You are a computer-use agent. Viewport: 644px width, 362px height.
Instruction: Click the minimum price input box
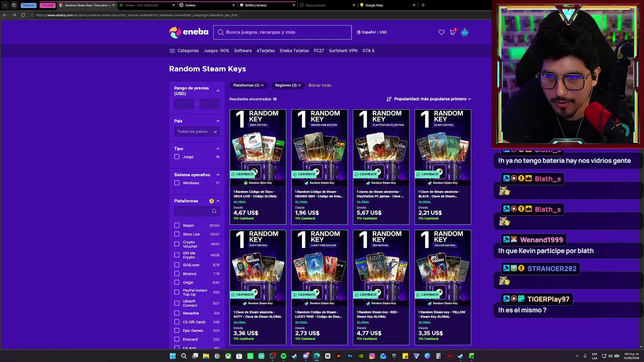184,104
